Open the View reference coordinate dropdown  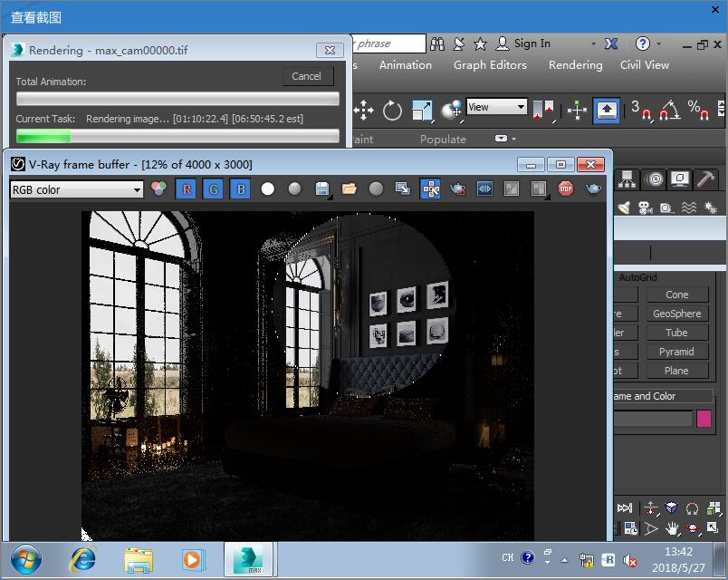point(520,107)
